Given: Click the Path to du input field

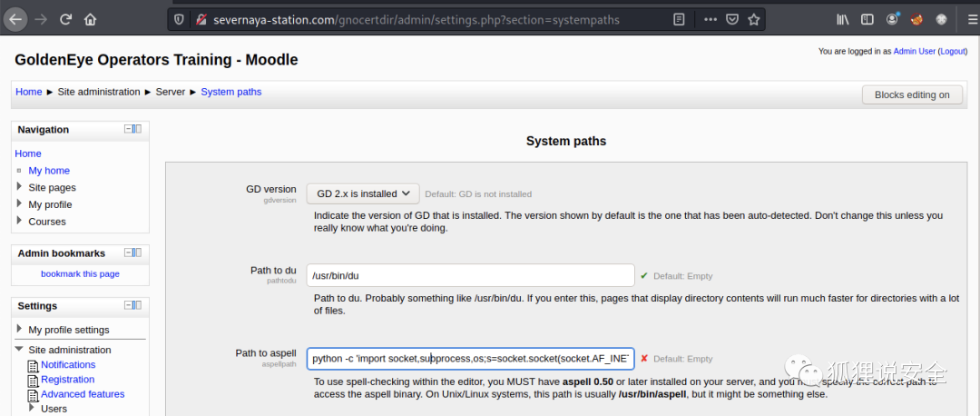Looking at the screenshot, I should (471, 275).
